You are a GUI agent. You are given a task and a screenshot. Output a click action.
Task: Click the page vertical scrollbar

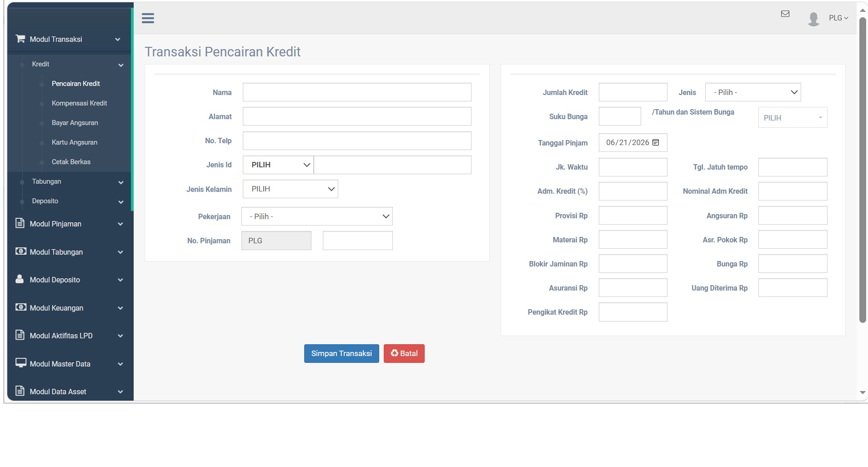(863, 171)
